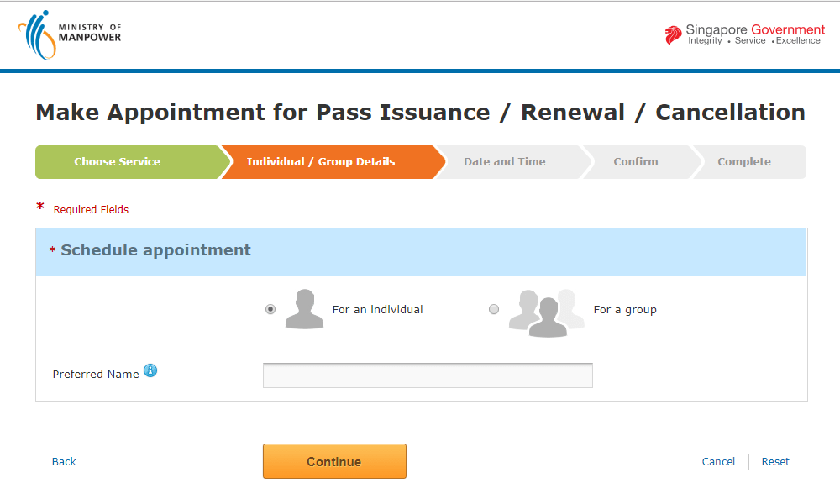Image resolution: width=840 pixels, height=504 pixels.
Task: Click the single person silhouette icon
Action: pyautogui.click(x=304, y=309)
